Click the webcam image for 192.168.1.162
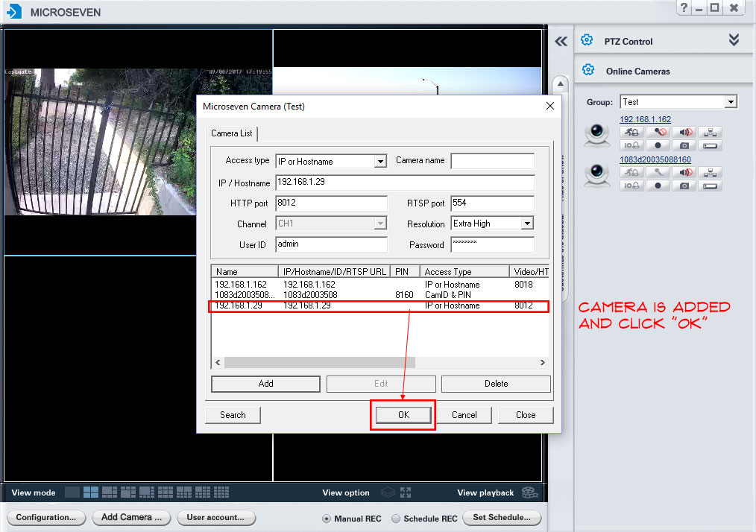 click(x=597, y=135)
